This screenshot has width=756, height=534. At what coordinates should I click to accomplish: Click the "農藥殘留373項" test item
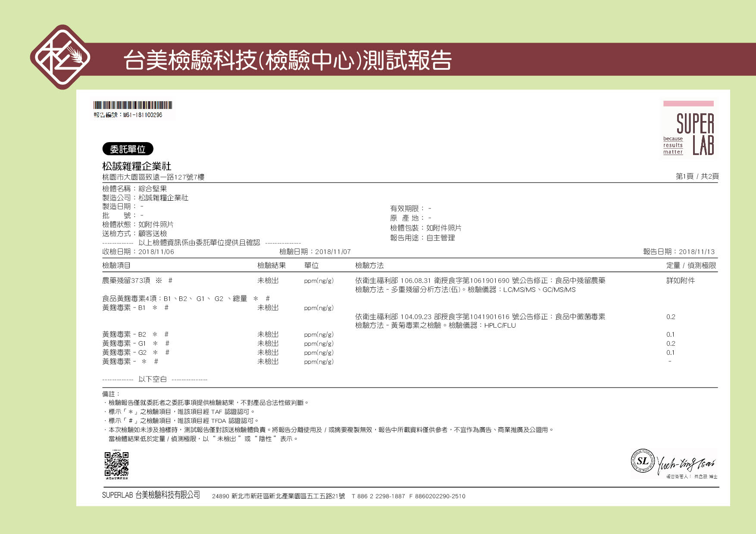coord(126,280)
